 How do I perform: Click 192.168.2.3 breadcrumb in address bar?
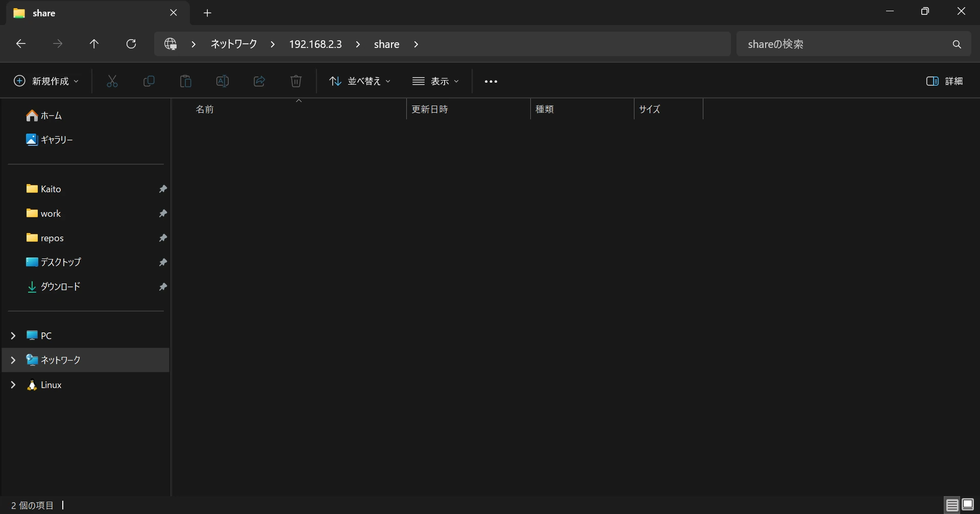coord(315,44)
